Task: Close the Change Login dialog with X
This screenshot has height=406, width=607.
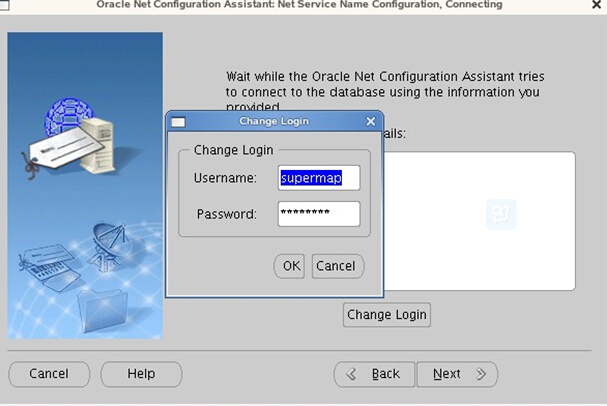Action: [x=371, y=122]
